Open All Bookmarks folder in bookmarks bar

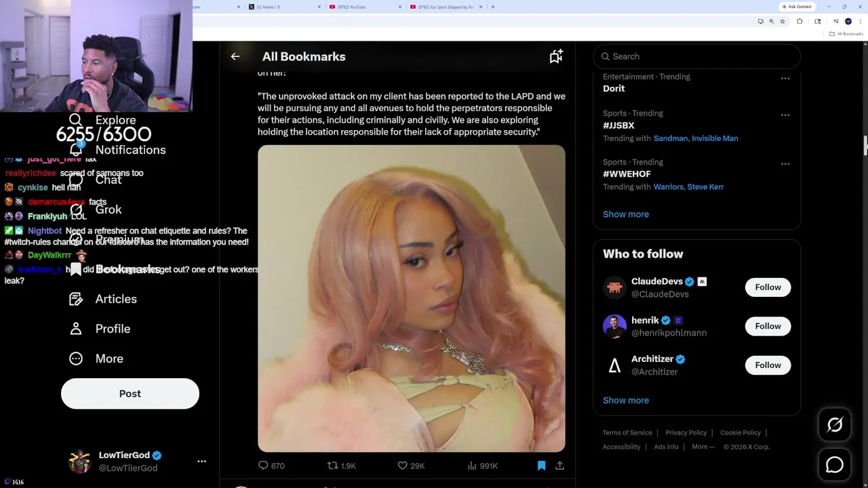coord(846,34)
